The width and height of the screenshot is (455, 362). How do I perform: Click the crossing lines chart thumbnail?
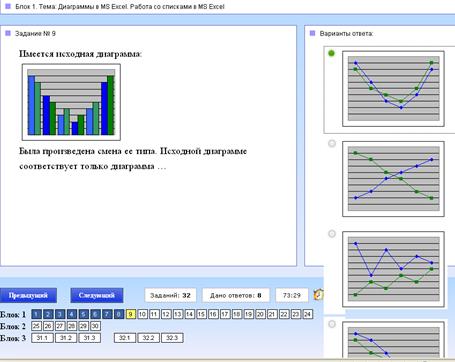(393, 179)
